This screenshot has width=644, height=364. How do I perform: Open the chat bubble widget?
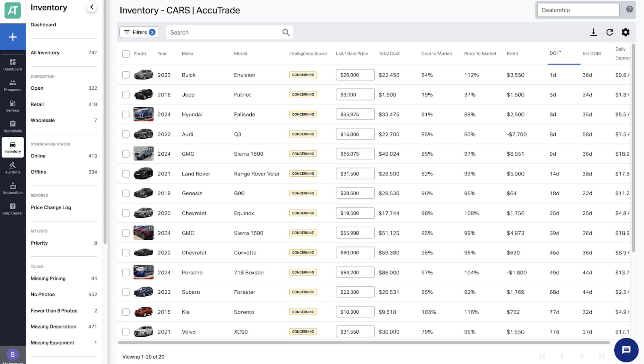coord(626,350)
